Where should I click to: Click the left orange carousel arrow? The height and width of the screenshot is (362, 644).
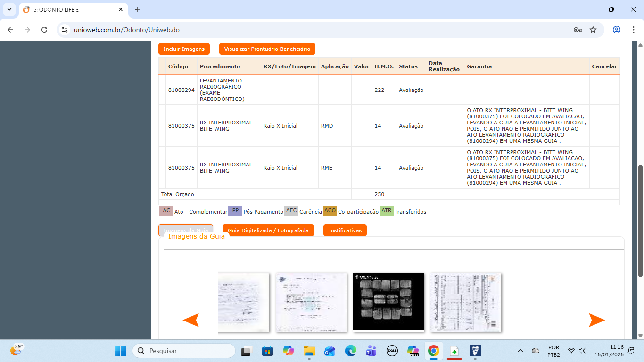[191, 320]
